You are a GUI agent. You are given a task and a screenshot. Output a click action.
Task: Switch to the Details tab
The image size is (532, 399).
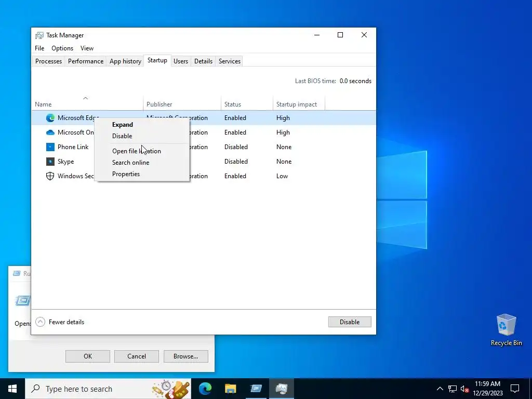pos(203,61)
